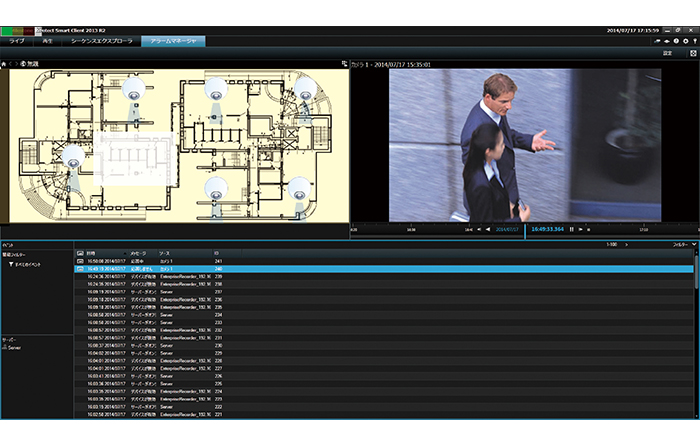Select the camera icon nearest the map's left edge
The width and height of the screenshot is (700, 440).
tap(71, 155)
